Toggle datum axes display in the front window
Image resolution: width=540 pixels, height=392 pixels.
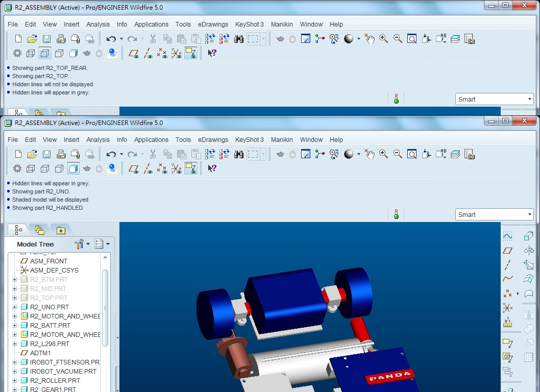[x=148, y=168]
